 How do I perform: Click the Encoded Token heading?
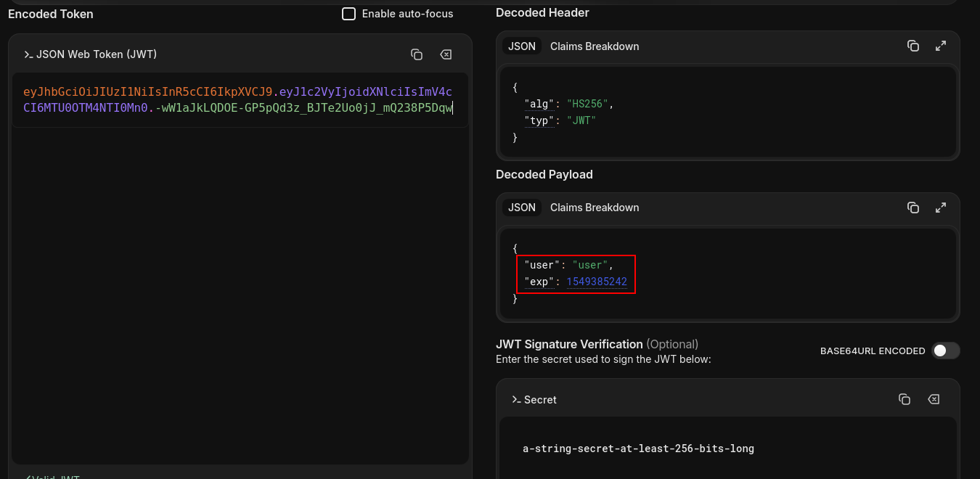tap(51, 14)
